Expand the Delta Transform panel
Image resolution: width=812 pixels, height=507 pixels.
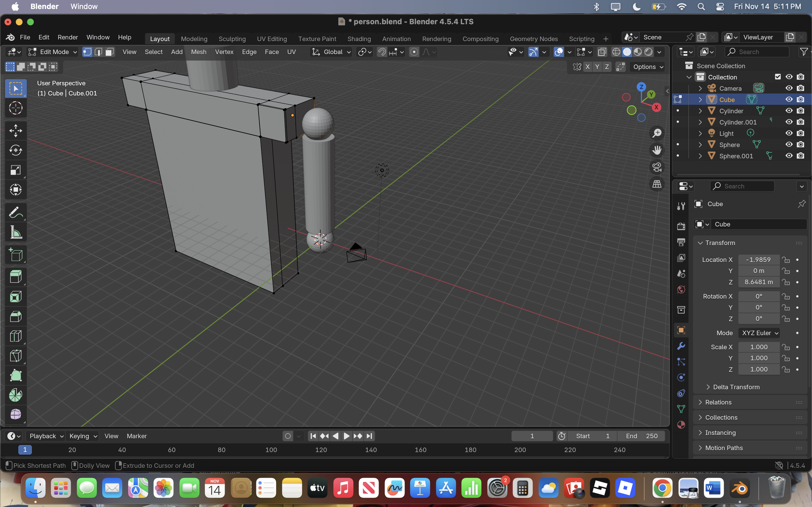(736, 387)
